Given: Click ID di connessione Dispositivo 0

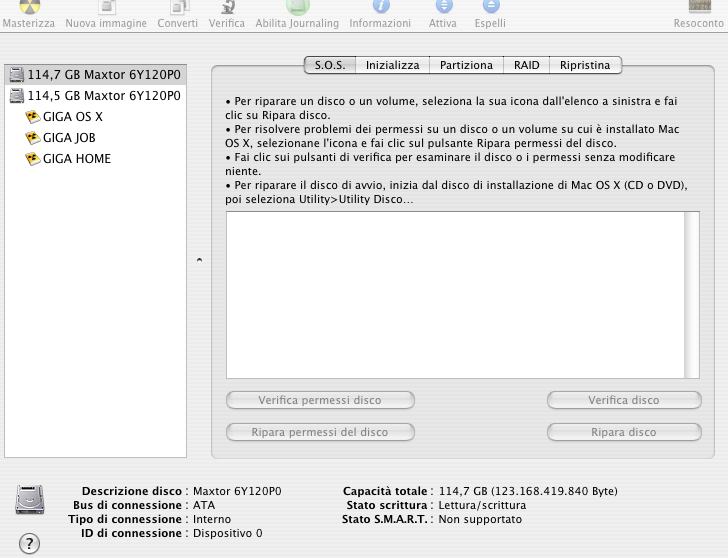Looking at the screenshot, I should click(228, 533).
